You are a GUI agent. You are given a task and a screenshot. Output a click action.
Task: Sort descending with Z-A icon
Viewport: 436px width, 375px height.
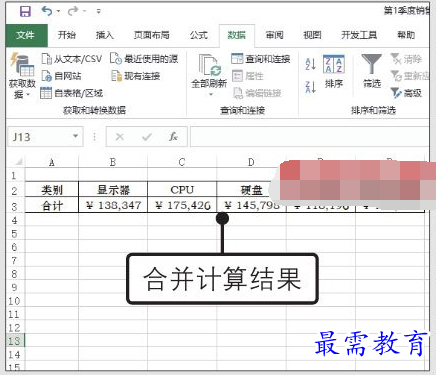click(x=310, y=87)
